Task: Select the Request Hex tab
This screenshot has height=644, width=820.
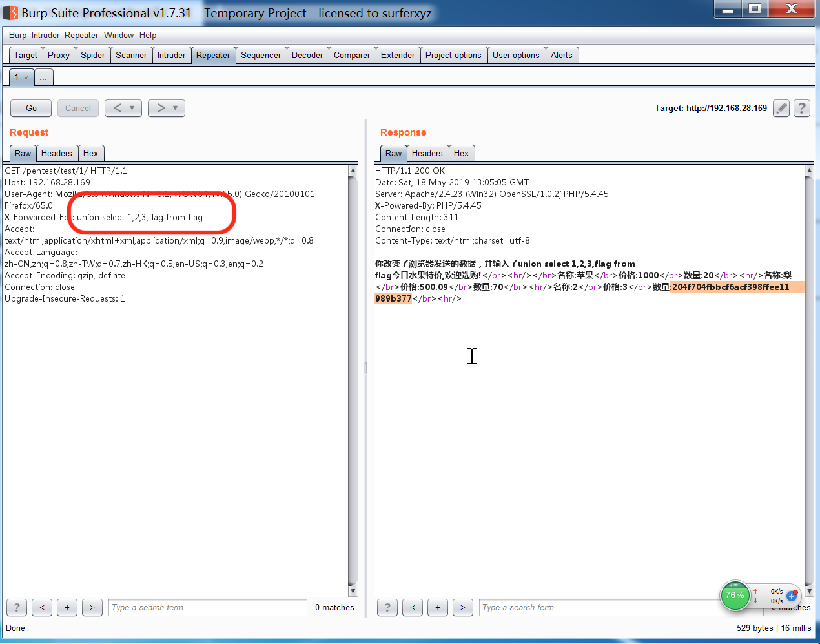Action: click(x=91, y=153)
